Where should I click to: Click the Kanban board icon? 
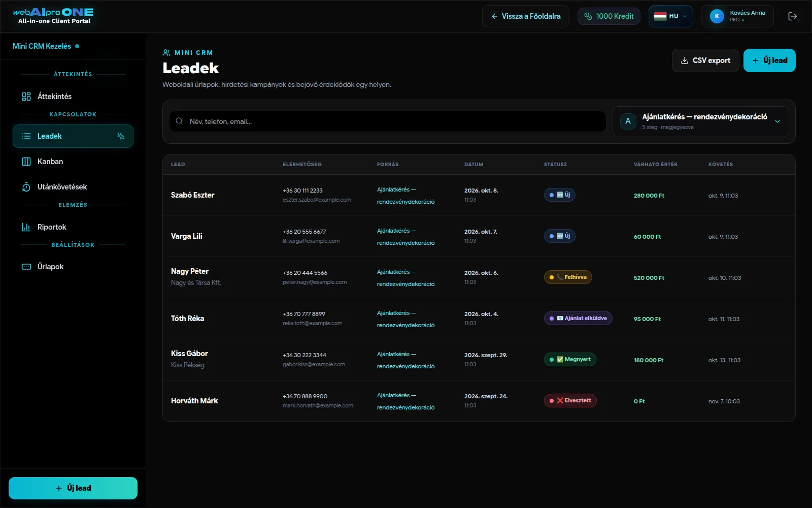(26, 162)
